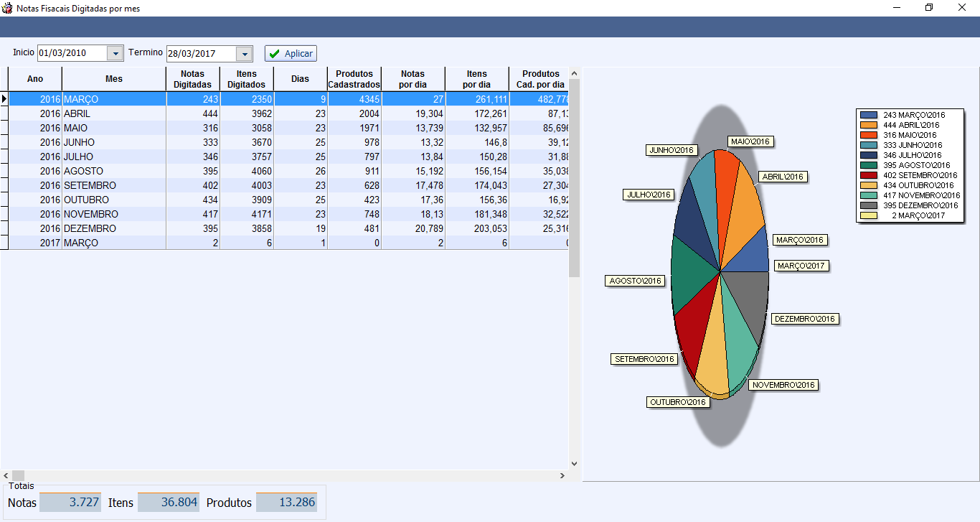Click the horizontal scrollbar right arrow
The width and height of the screenshot is (980, 522).
[x=563, y=475]
